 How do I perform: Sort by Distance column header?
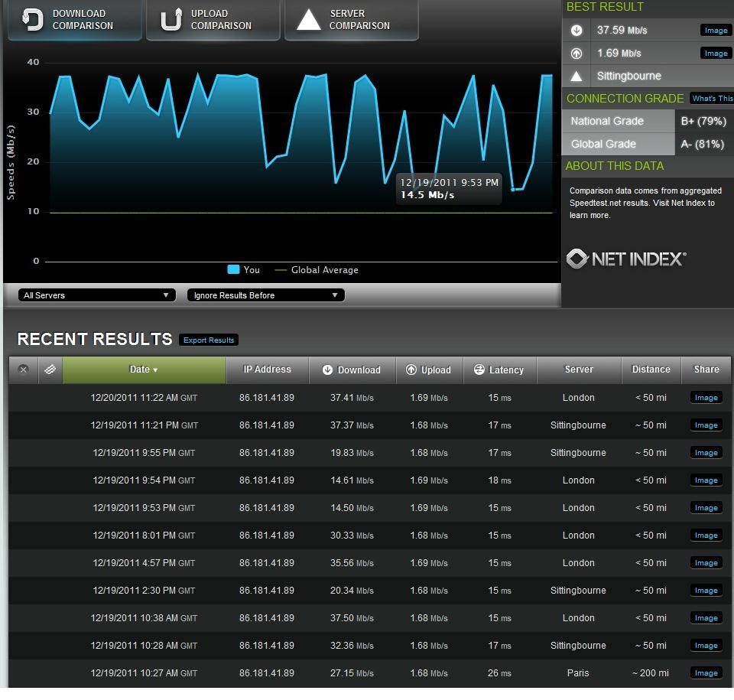(x=651, y=370)
